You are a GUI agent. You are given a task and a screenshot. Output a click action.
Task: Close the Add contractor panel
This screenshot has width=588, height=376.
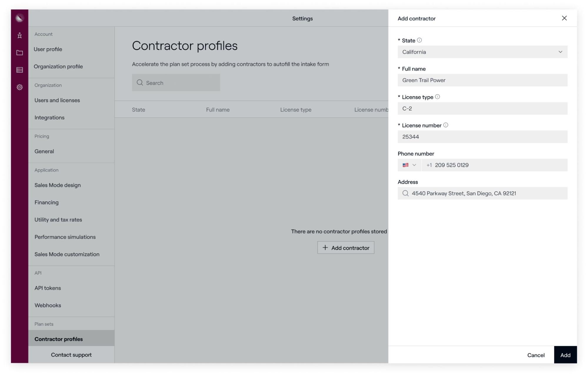tap(564, 18)
